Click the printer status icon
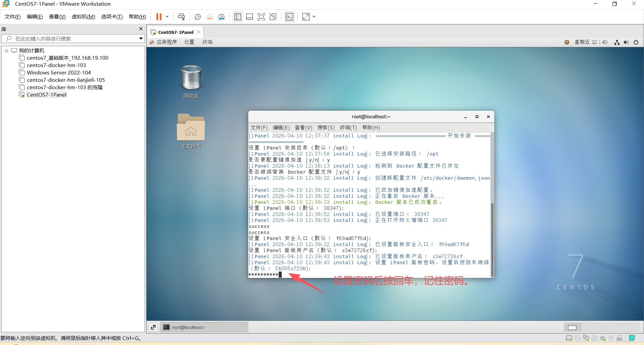Image resolution: width=644 pixels, height=345 pixels. click(594, 338)
